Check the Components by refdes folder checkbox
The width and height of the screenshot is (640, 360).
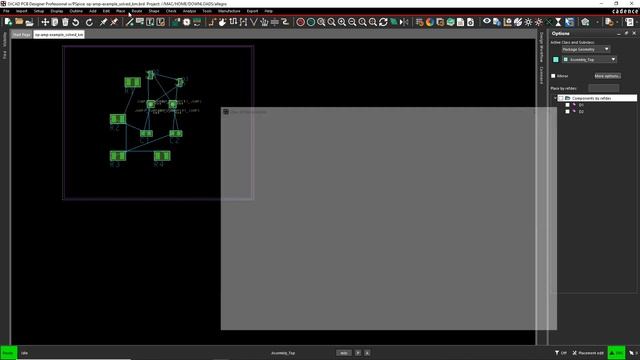[x=561, y=98]
